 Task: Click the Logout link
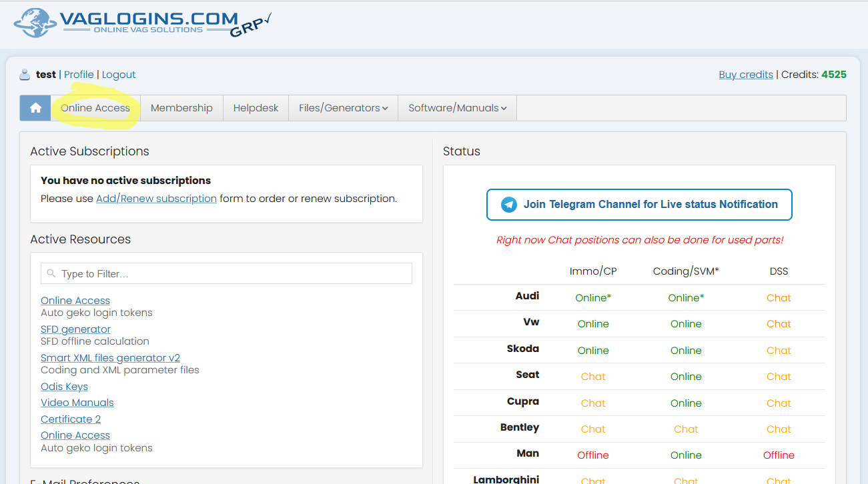click(119, 75)
